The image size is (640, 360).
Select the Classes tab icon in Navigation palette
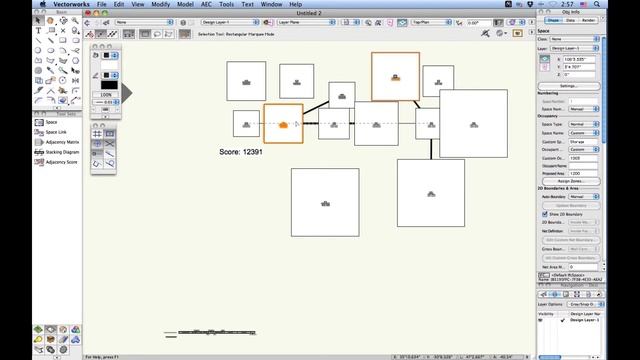(x=544, y=294)
